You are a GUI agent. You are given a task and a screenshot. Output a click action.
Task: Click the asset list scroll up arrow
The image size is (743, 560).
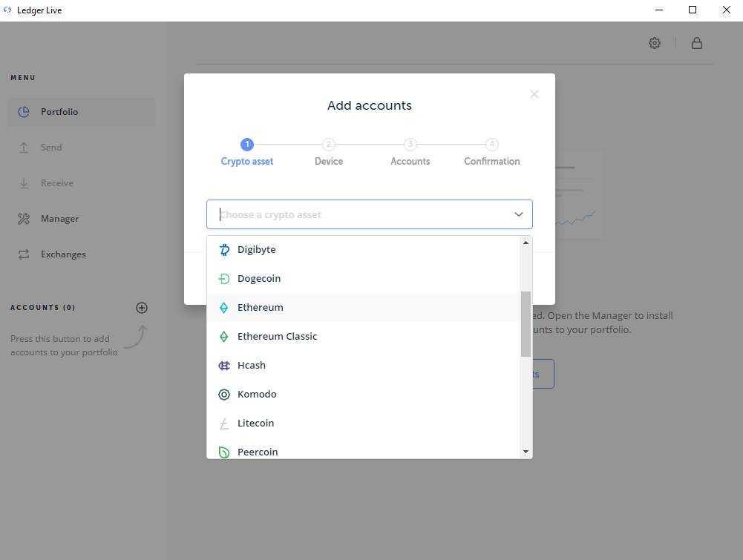point(526,243)
